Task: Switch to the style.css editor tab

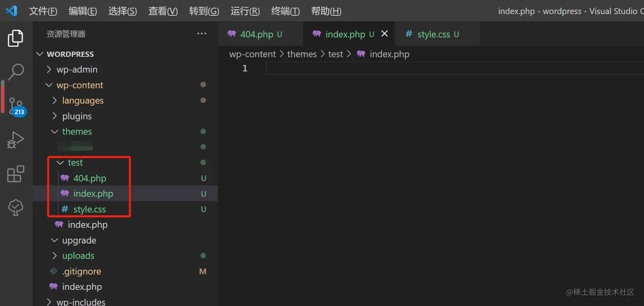Action: tap(437, 34)
